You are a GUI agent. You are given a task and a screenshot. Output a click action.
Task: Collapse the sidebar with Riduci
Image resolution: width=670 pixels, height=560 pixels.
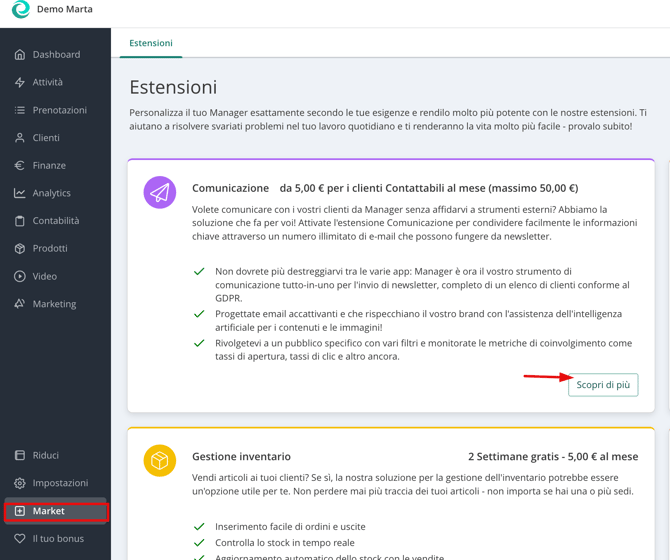(45, 455)
